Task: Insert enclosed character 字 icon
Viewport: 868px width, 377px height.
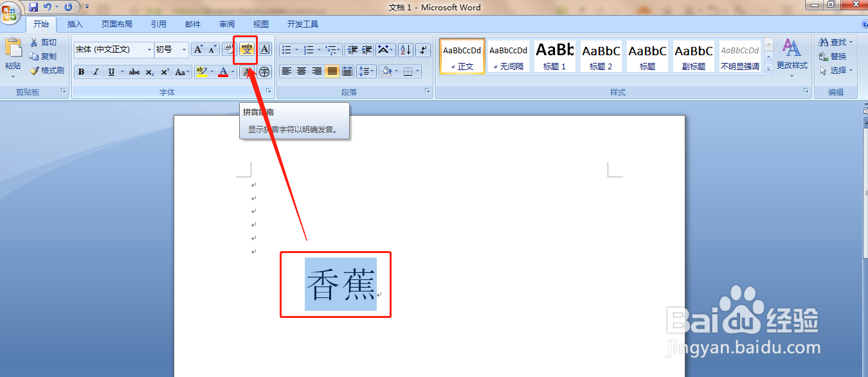Action: point(264,72)
